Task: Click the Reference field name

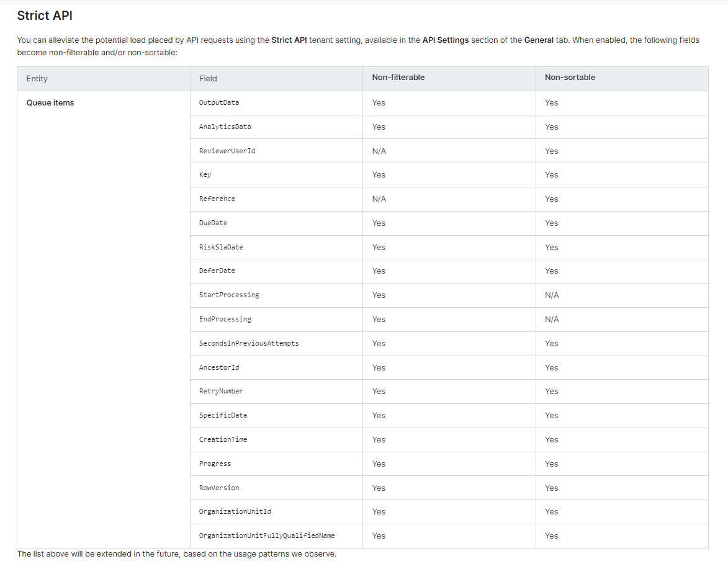Action: point(217,199)
